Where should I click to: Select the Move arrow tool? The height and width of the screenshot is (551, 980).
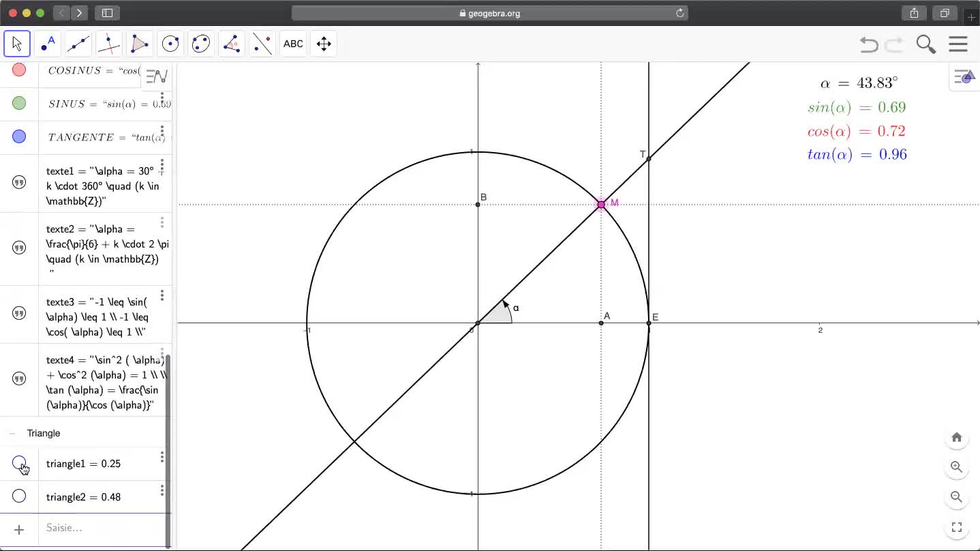[x=17, y=44]
